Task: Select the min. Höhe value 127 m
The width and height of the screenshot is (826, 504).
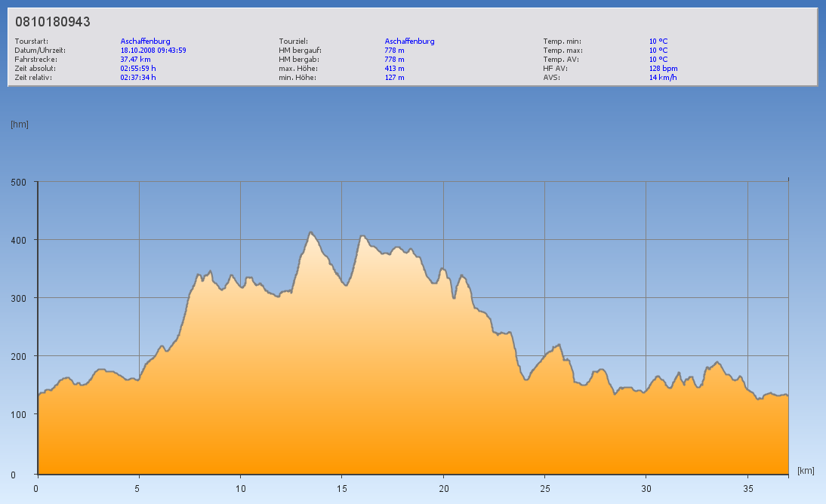Action: (x=394, y=78)
